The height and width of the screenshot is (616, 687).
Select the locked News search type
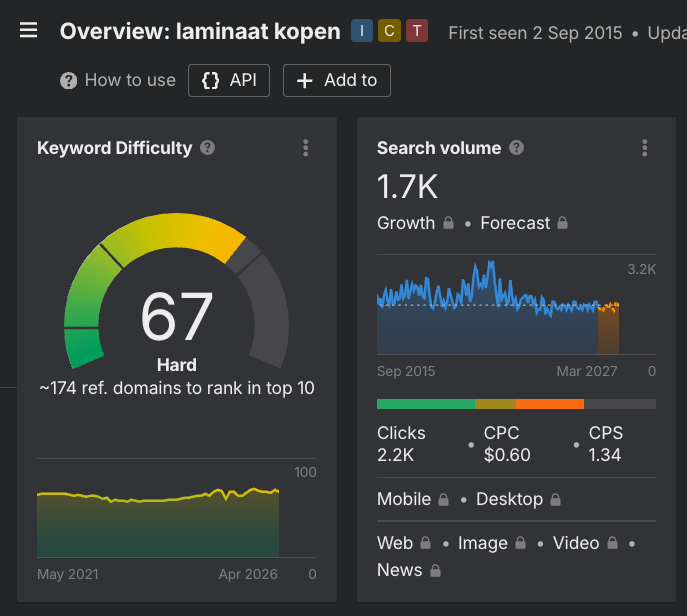click(x=400, y=570)
